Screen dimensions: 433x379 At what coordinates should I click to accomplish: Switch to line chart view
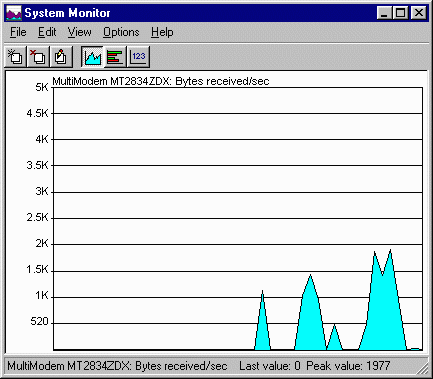(x=92, y=57)
